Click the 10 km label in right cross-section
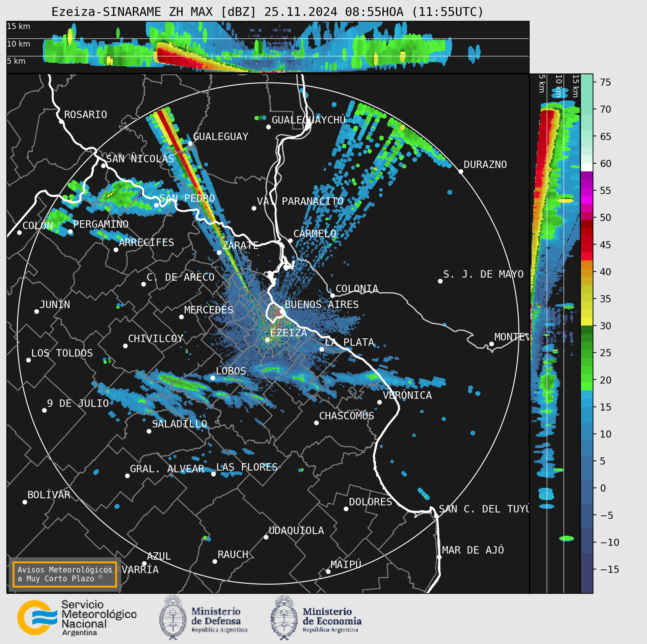 [559, 86]
